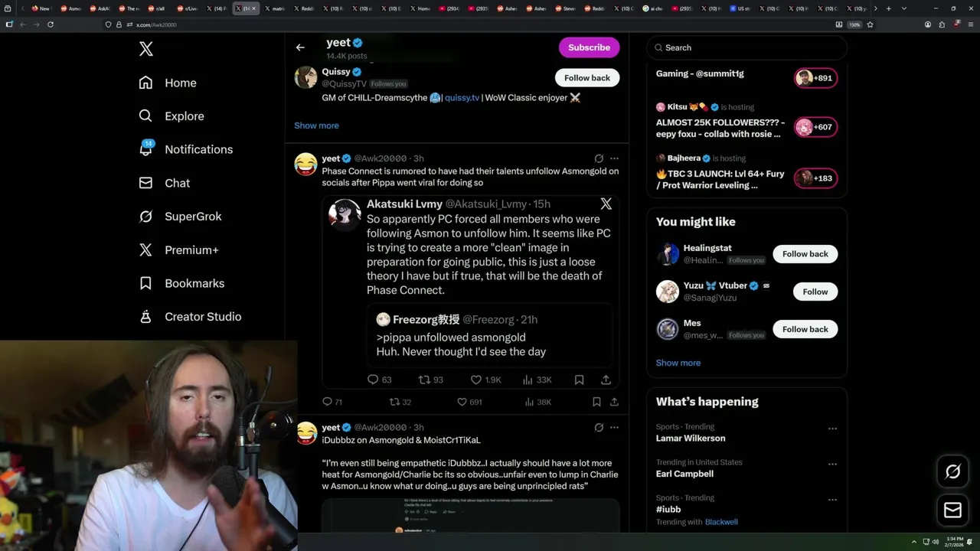
Task: Bookmark the Akatsuki Lvmy quoted post
Action: point(580,380)
